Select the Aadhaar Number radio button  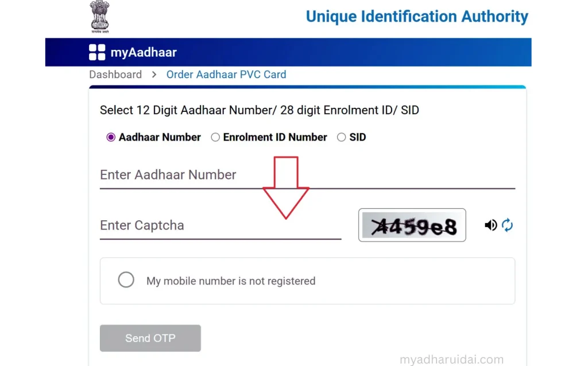tap(111, 137)
